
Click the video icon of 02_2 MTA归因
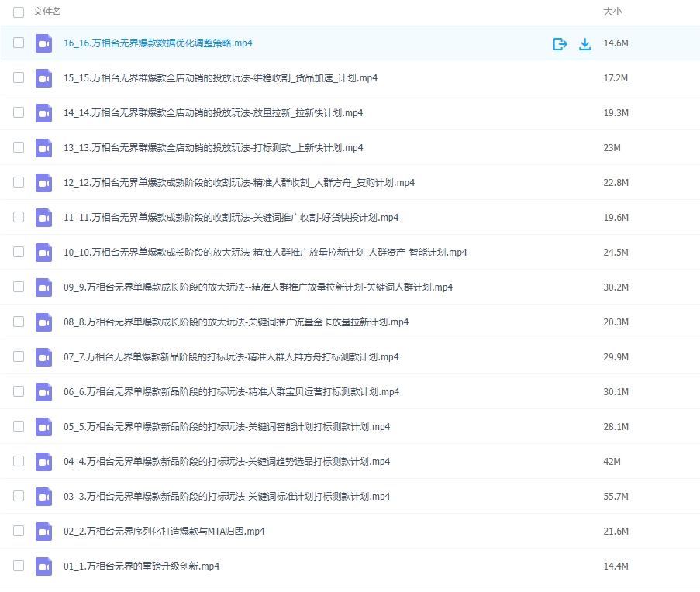click(43, 532)
